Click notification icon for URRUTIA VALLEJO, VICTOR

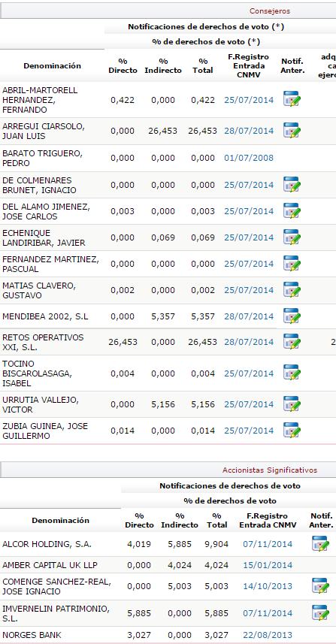pos(292,404)
